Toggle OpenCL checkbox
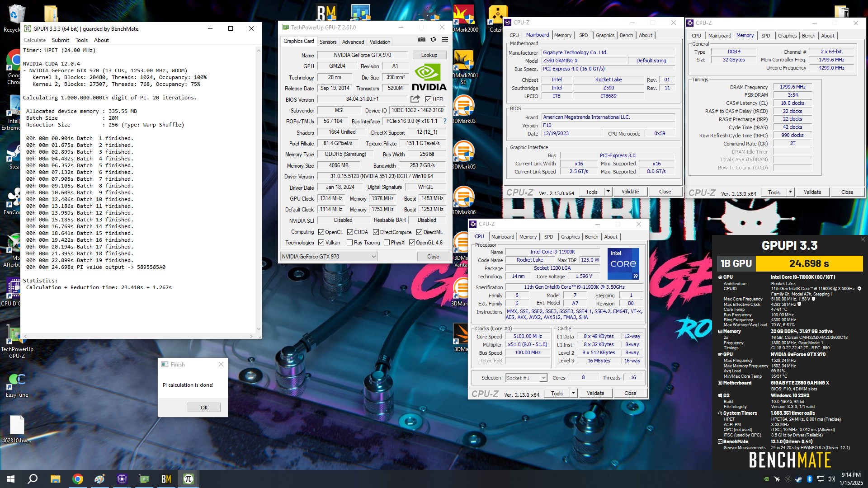The image size is (868, 488). (321, 232)
